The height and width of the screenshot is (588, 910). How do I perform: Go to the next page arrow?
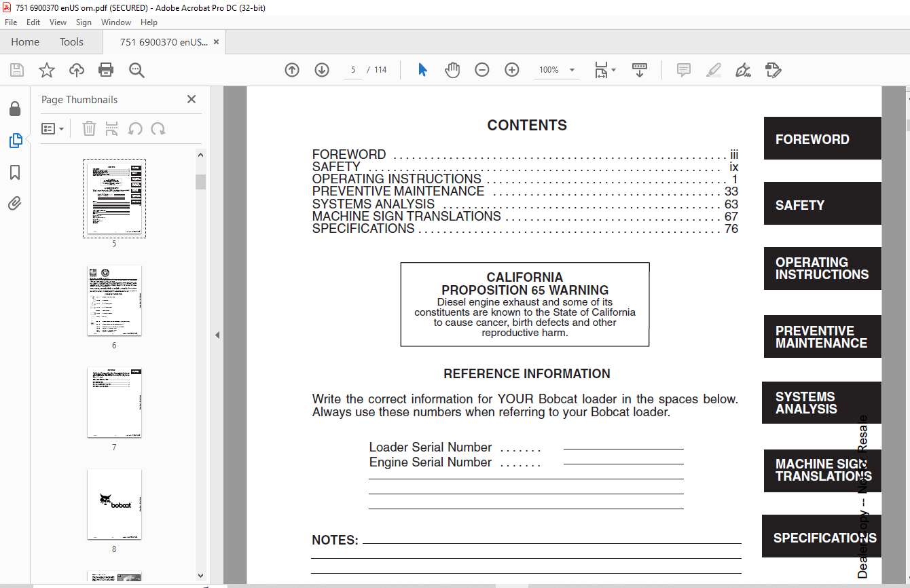(322, 70)
